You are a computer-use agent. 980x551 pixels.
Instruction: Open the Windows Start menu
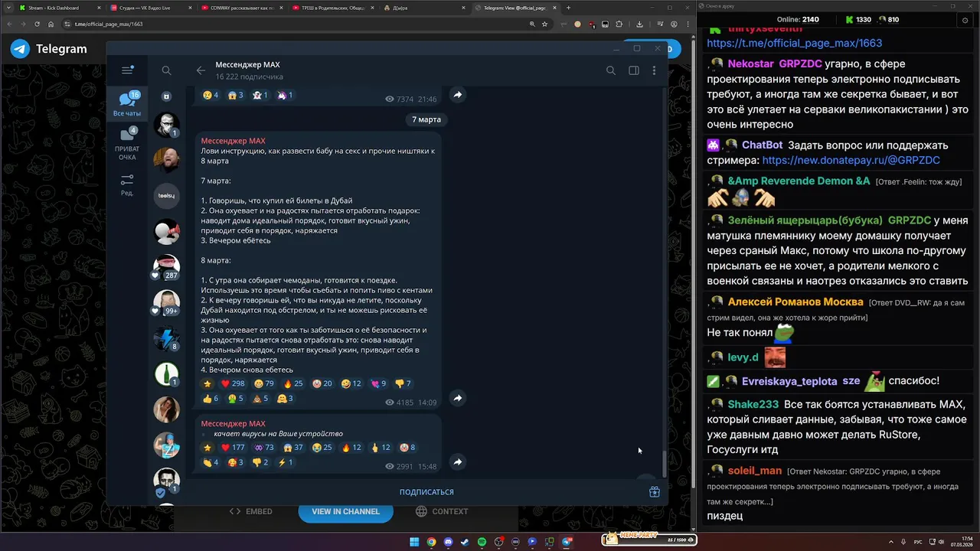414,542
